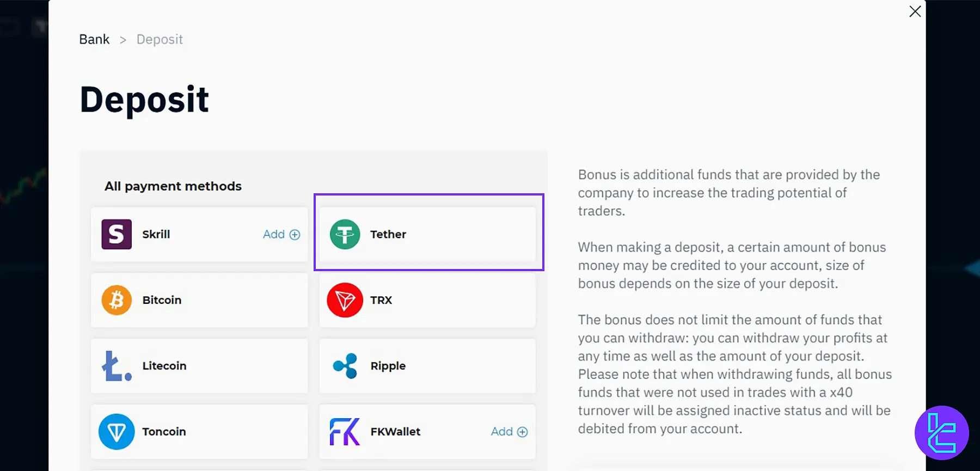
Task: Click the Toncoin diamond icon
Action: click(x=117, y=432)
